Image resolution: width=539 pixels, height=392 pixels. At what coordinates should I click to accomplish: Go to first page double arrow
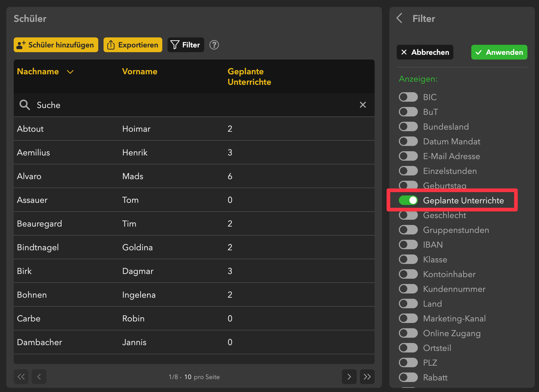[21, 377]
